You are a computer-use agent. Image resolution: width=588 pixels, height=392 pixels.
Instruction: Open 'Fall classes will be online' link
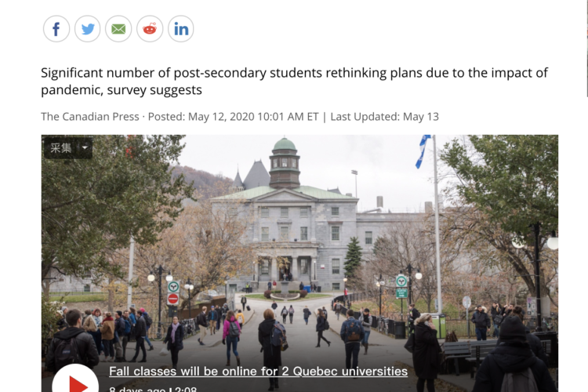tap(258, 372)
